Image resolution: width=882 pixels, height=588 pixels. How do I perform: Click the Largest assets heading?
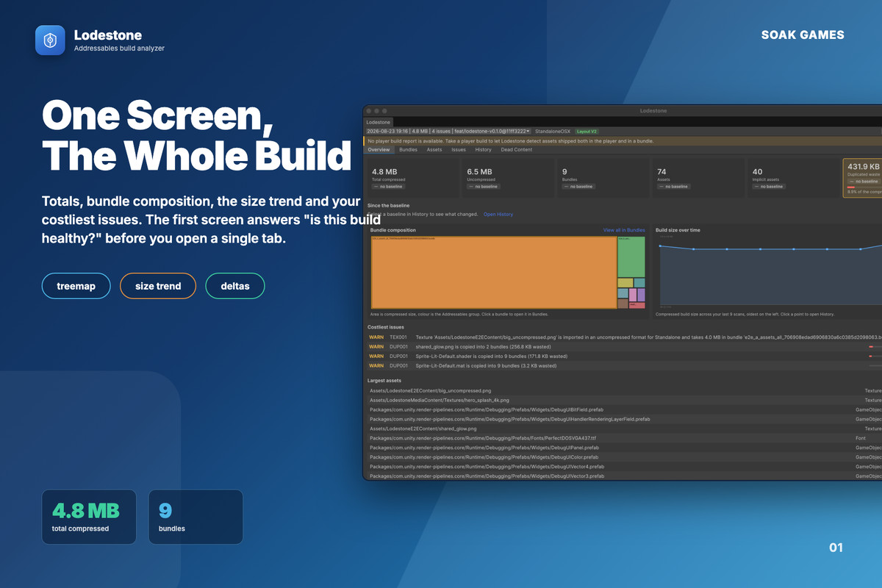[x=384, y=381]
